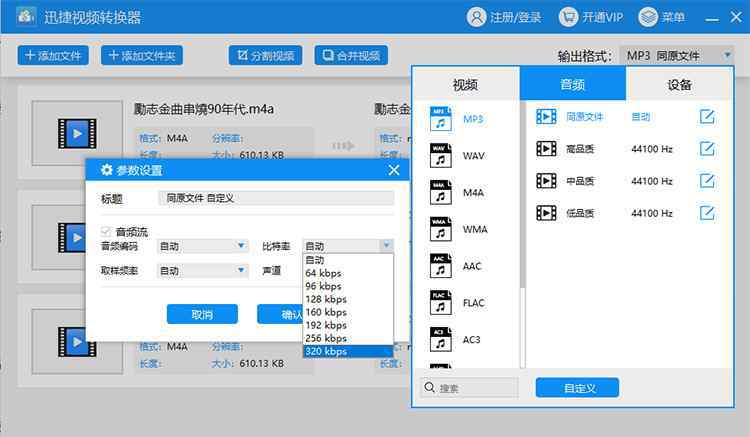The width and height of the screenshot is (750, 437).
Task: Select the M4A format icon
Action: 441,192
